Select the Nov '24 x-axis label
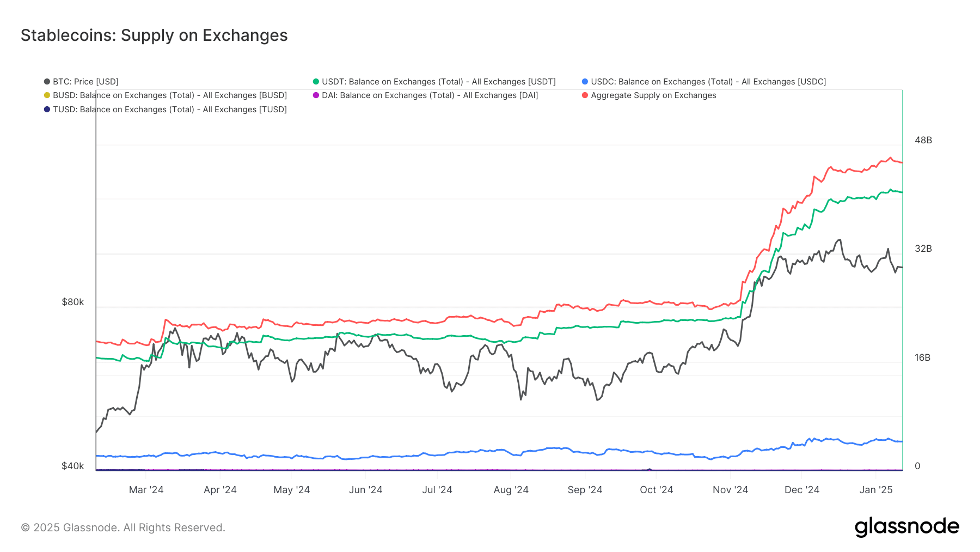 730,490
